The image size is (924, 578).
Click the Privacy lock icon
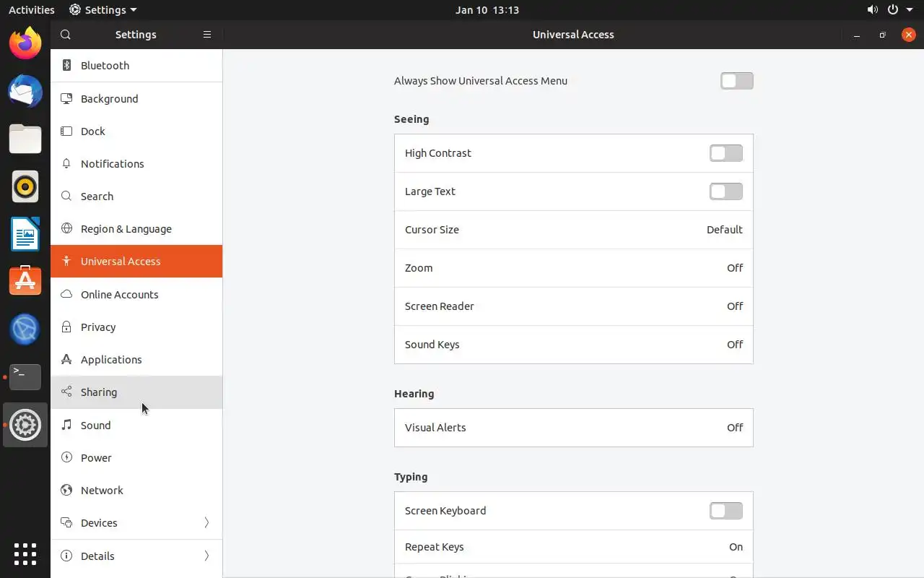tap(66, 327)
